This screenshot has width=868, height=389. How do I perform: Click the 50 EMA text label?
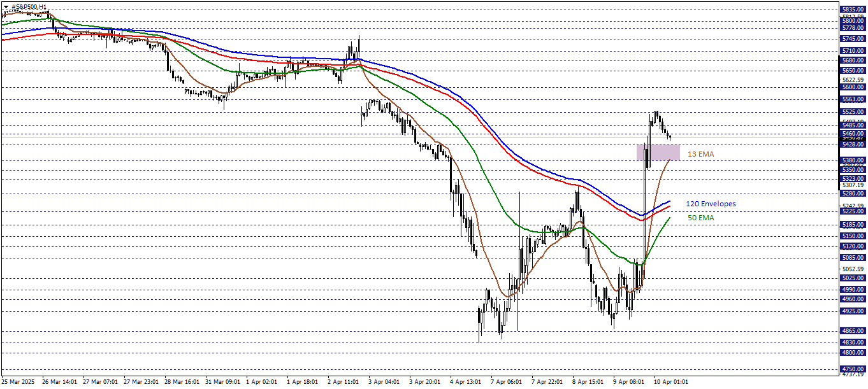pyautogui.click(x=701, y=218)
